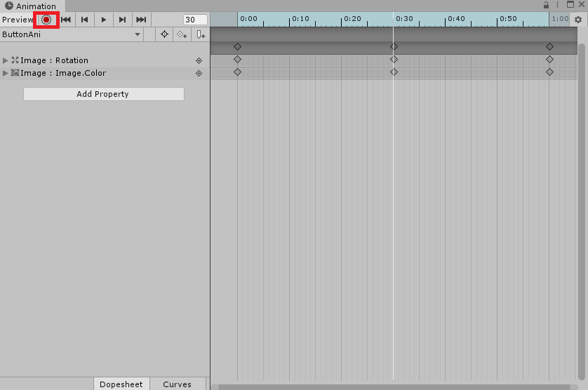
Task: Play the ButtonAni animation
Action: coord(104,20)
